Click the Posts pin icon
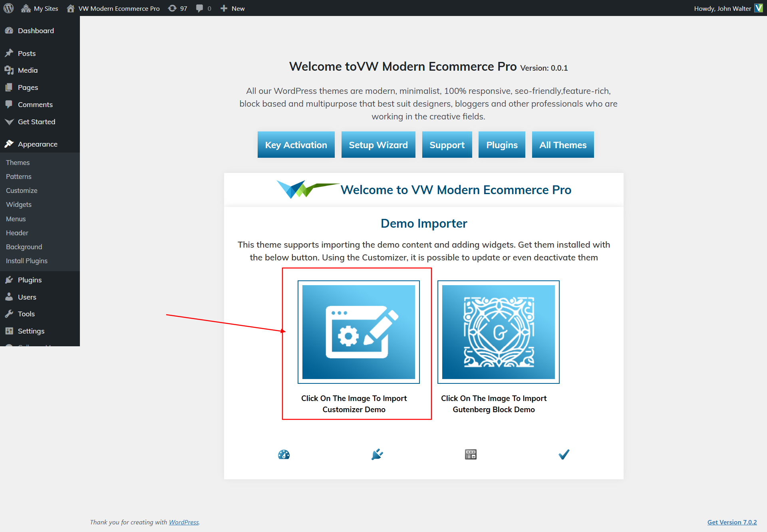 click(9, 53)
